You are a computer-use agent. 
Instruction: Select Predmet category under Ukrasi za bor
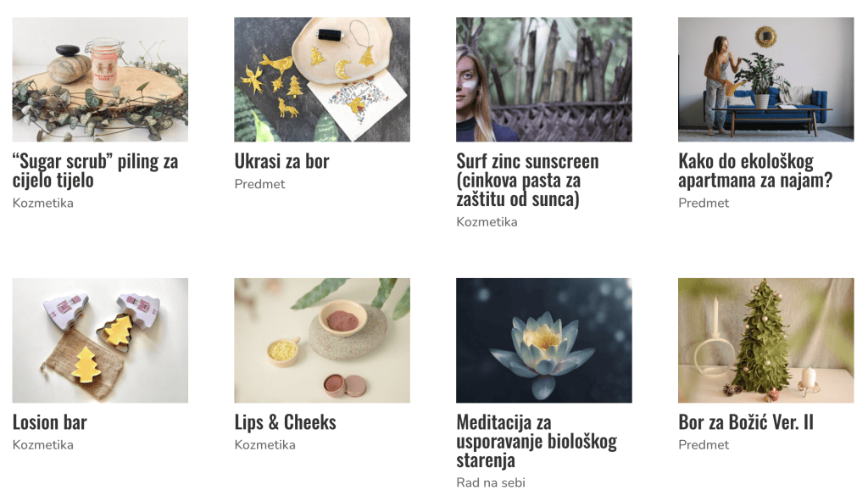(259, 184)
